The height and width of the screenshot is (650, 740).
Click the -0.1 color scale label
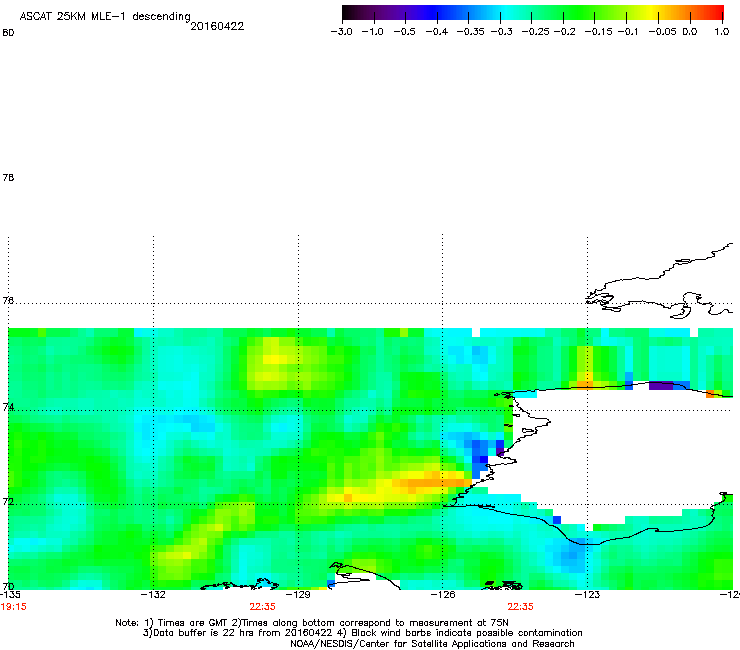pyautogui.click(x=628, y=32)
